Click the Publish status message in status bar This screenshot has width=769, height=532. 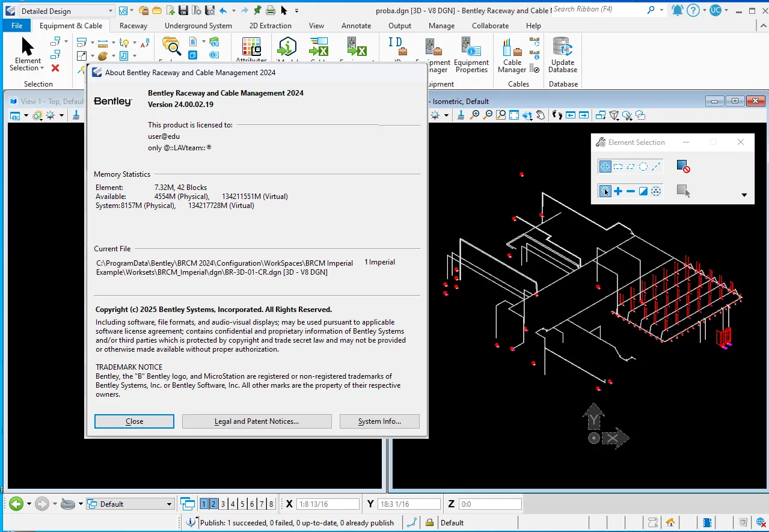click(x=297, y=523)
